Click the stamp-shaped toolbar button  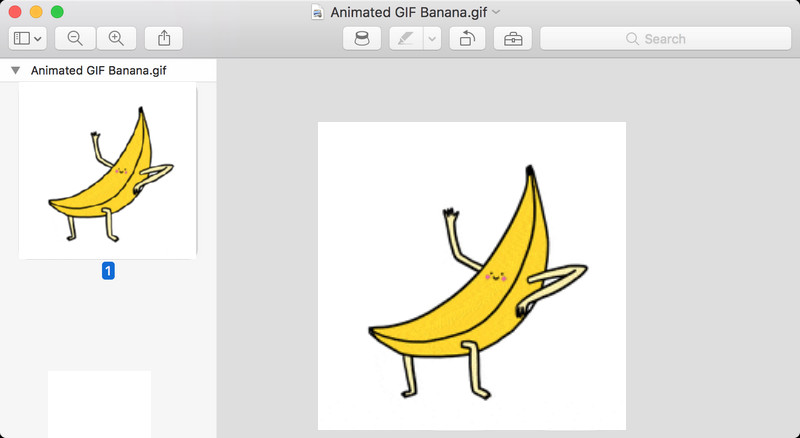click(x=362, y=39)
